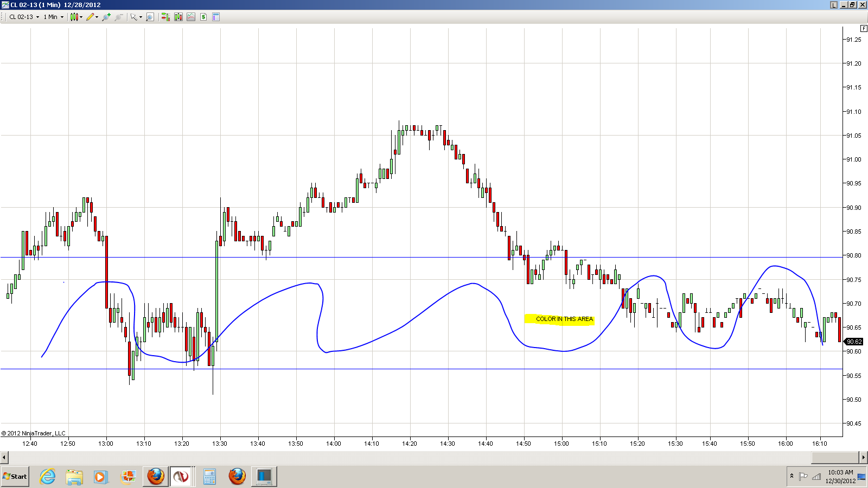Click the 15:00 time axis label
Viewport: 868px width, 488px height.
(561, 444)
